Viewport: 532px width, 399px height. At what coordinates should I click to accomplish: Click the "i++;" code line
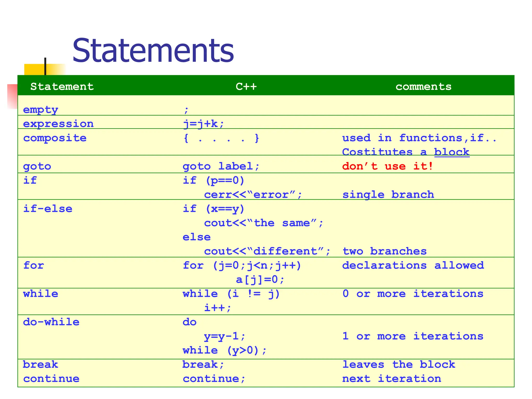218,308
